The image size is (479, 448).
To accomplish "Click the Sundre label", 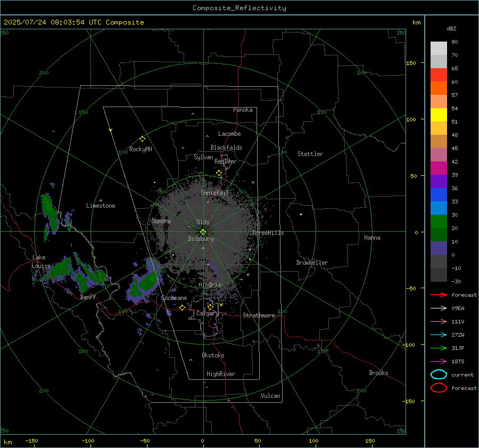I will coord(161,221).
